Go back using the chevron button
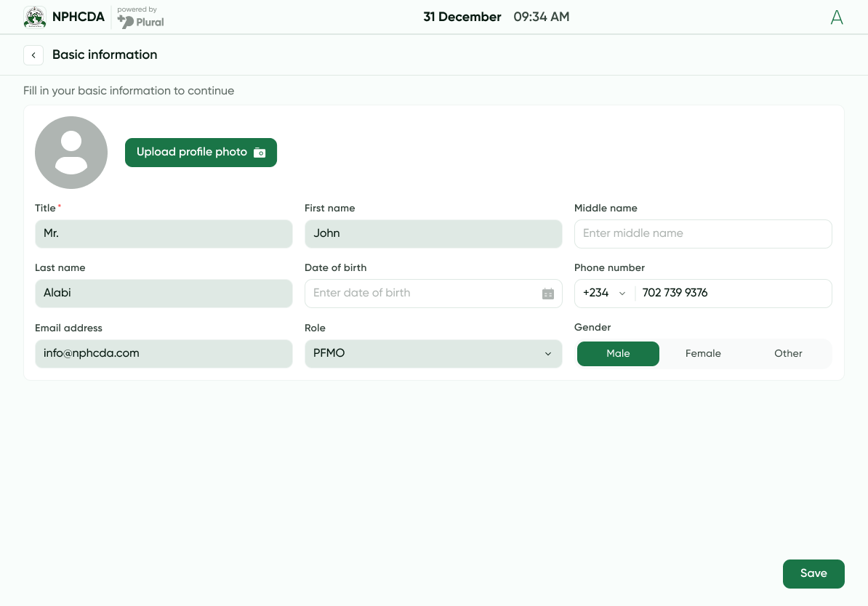 point(33,54)
